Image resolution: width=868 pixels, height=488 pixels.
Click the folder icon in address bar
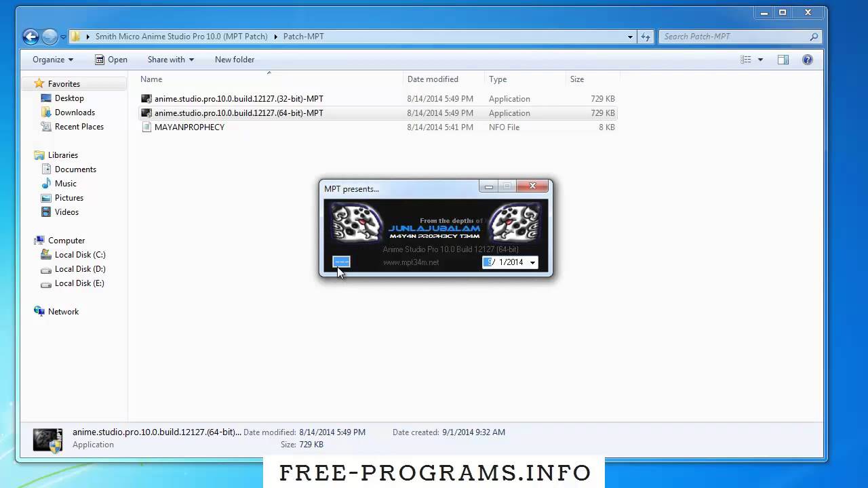click(76, 37)
